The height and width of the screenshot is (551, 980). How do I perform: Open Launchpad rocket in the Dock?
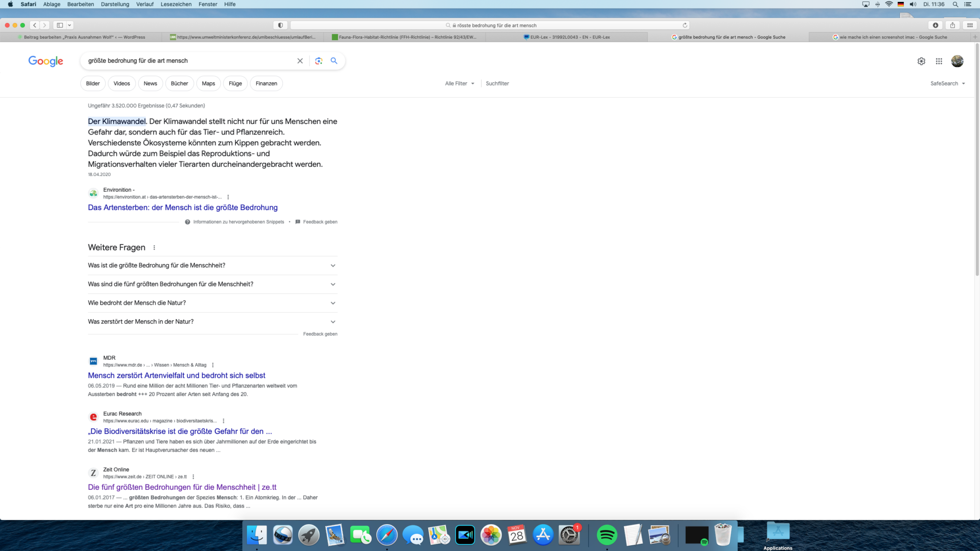[309, 535]
